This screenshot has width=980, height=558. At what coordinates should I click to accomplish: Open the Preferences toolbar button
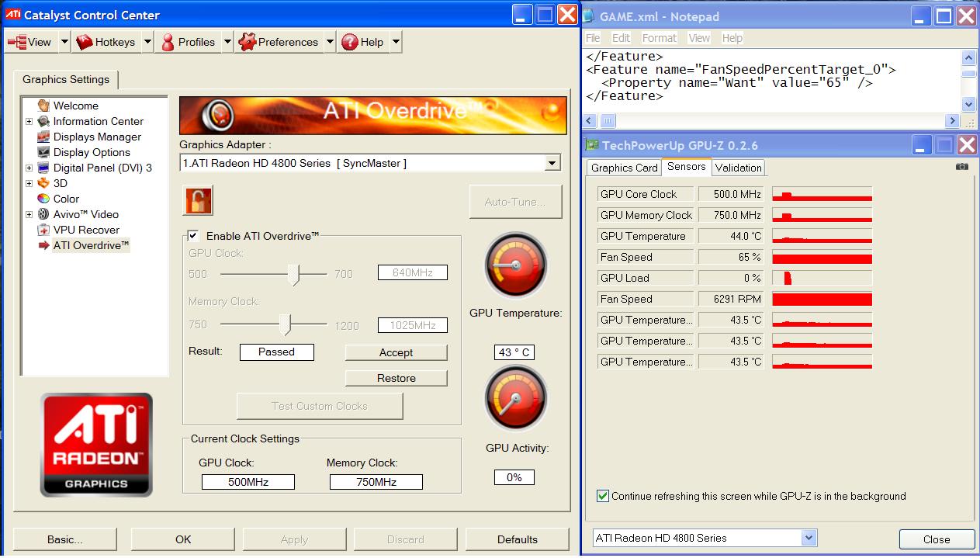coord(280,42)
